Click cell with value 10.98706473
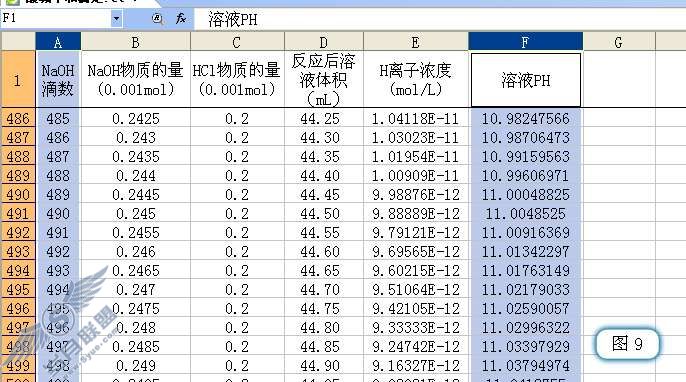686x382 pixels. (525, 137)
